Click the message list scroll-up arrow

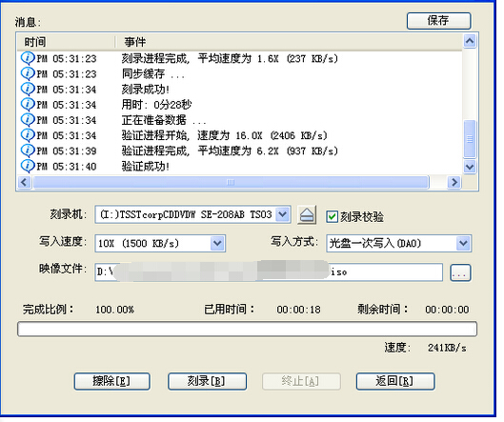[x=470, y=41]
